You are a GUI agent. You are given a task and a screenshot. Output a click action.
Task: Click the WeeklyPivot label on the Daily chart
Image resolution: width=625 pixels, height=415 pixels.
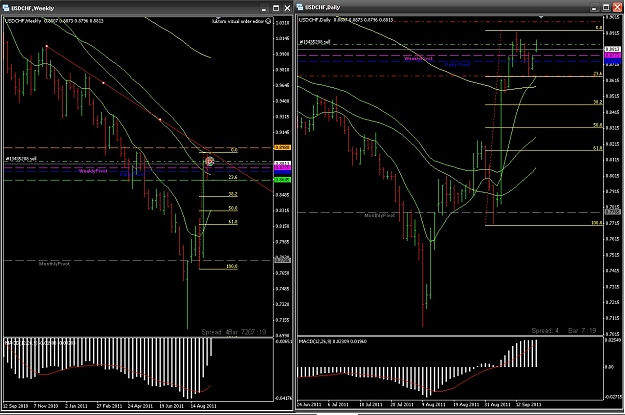coord(418,59)
